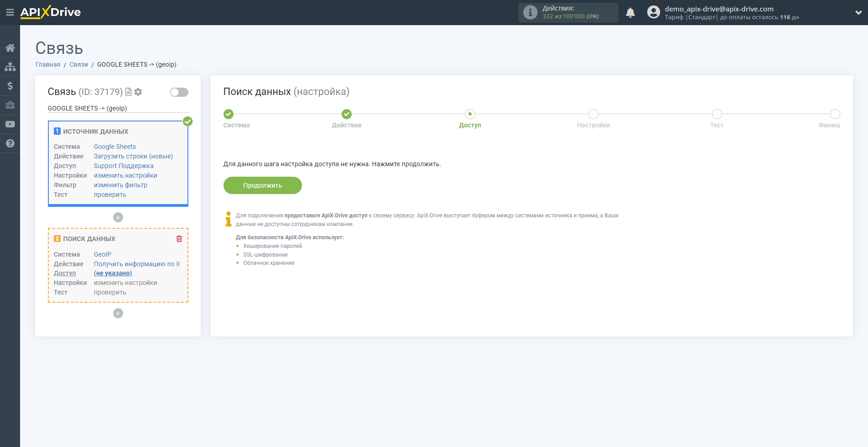Open the hamburger menu

coord(10,12)
